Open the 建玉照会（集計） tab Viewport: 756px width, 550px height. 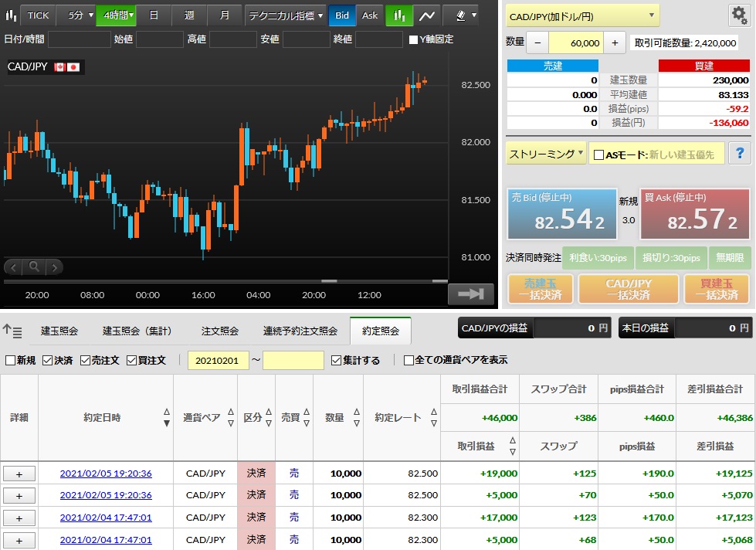137,331
